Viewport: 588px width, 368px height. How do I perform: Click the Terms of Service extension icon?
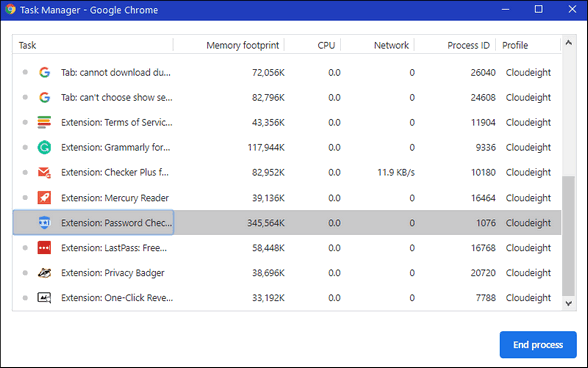coord(44,122)
